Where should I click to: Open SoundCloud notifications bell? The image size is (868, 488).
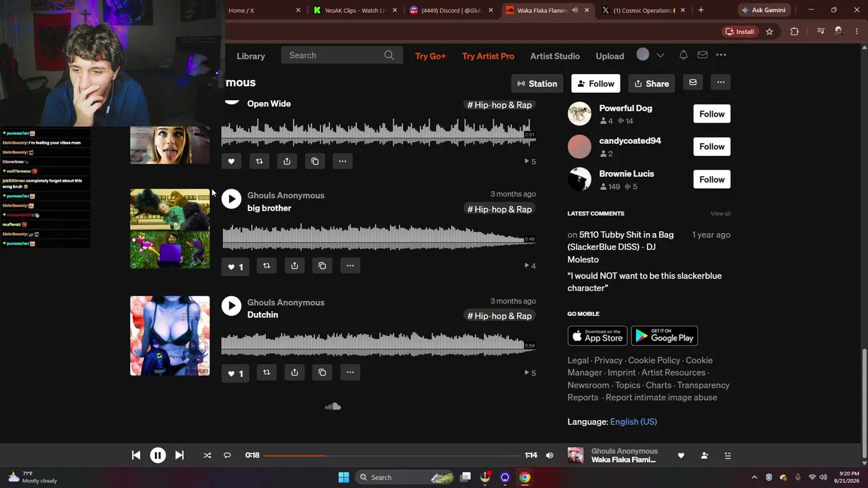(684, 55)
